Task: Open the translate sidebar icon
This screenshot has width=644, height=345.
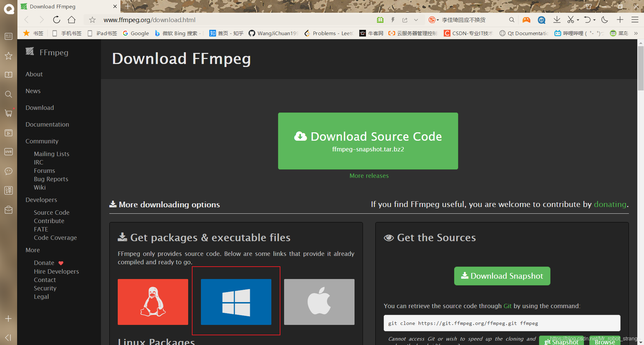Action: click(8, 190)
